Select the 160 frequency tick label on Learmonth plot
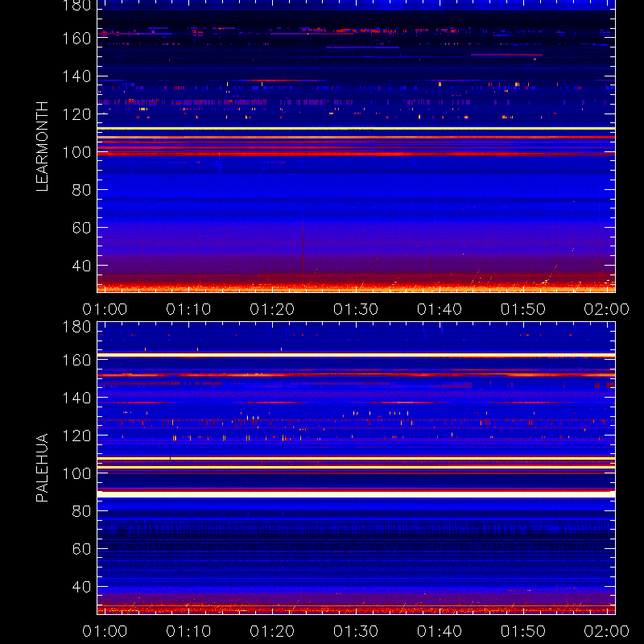Screen dimensions: 644x644 click(76, 39)
